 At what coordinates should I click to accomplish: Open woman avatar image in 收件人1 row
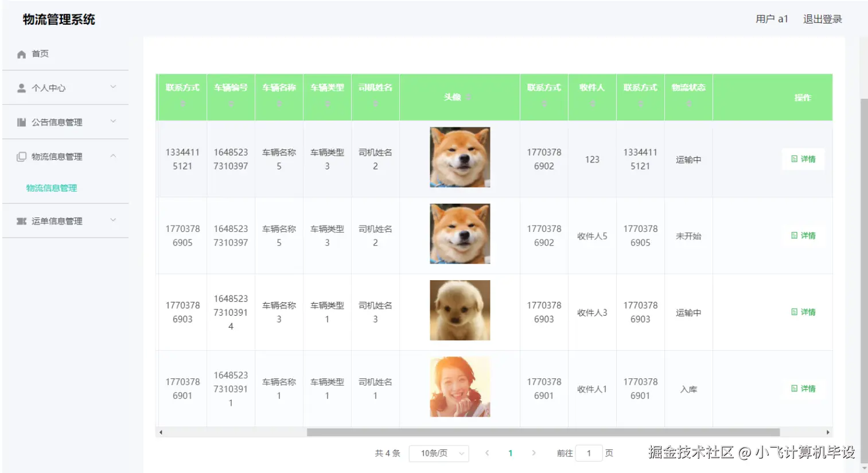[460, 387]
